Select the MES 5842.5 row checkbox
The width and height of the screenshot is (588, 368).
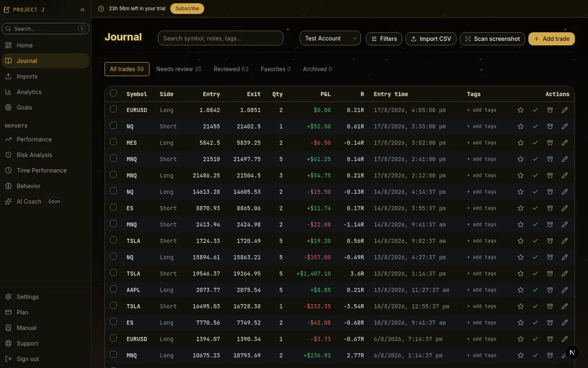click(113, 142)
